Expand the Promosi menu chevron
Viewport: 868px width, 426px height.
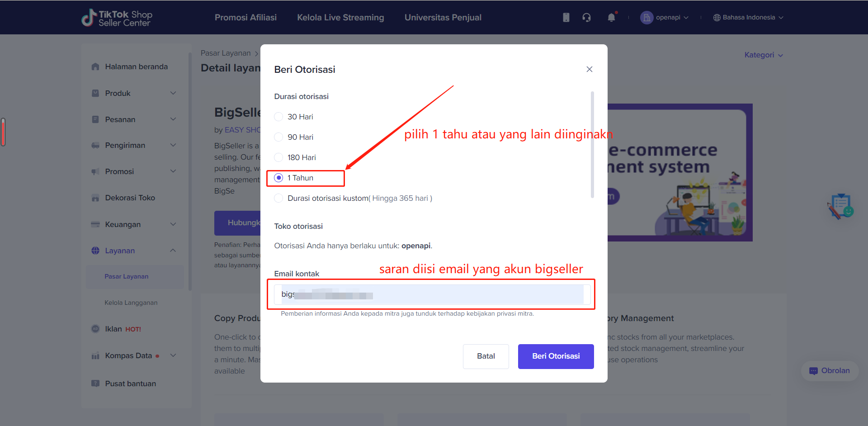click(173, 171)
